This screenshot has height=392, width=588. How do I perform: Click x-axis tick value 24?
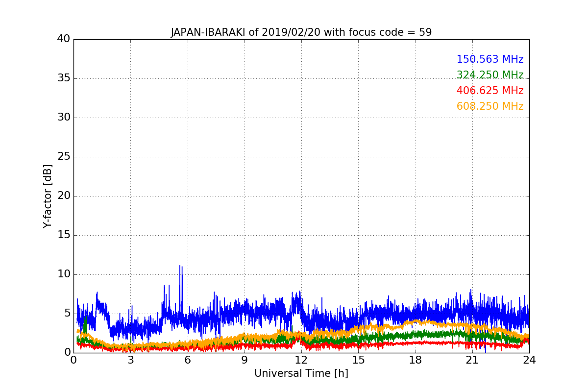click(x=529, y=360)
